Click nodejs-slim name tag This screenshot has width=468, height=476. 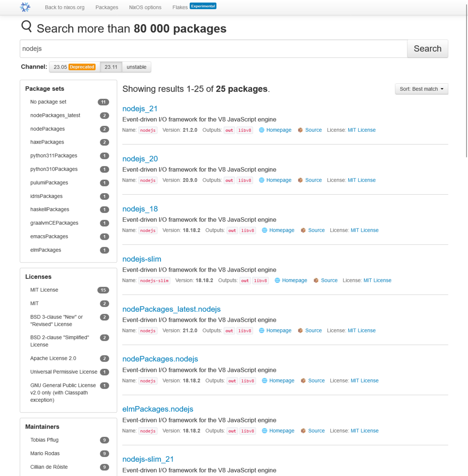coord(154,280)
